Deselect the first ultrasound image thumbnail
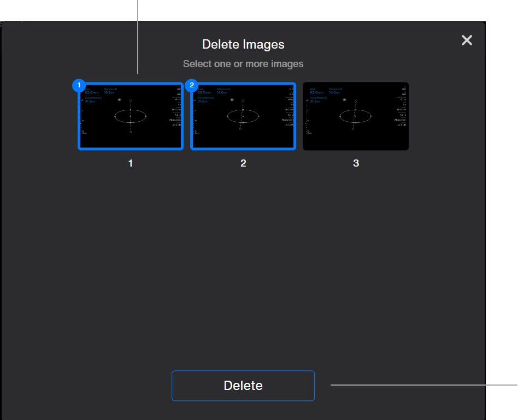The image size is (518, 420). tap(131, 116)
